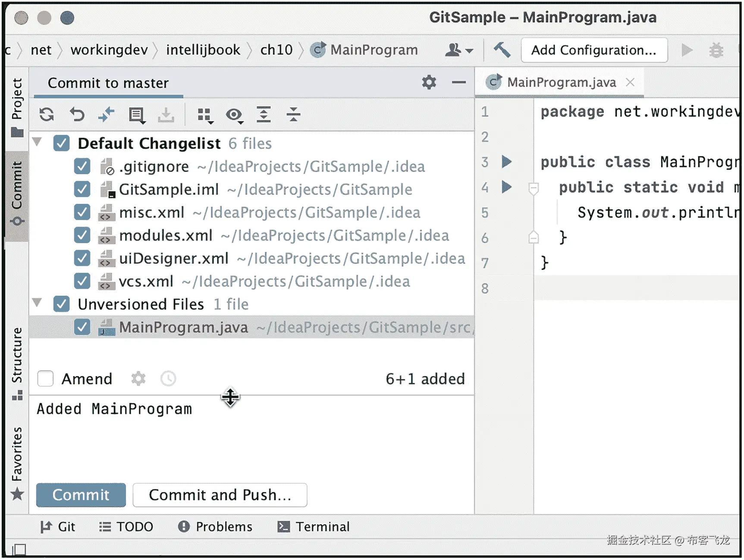Screen dimensions: 744x560
Task: Refresh the changes list
Action: (x=47, y=115)
